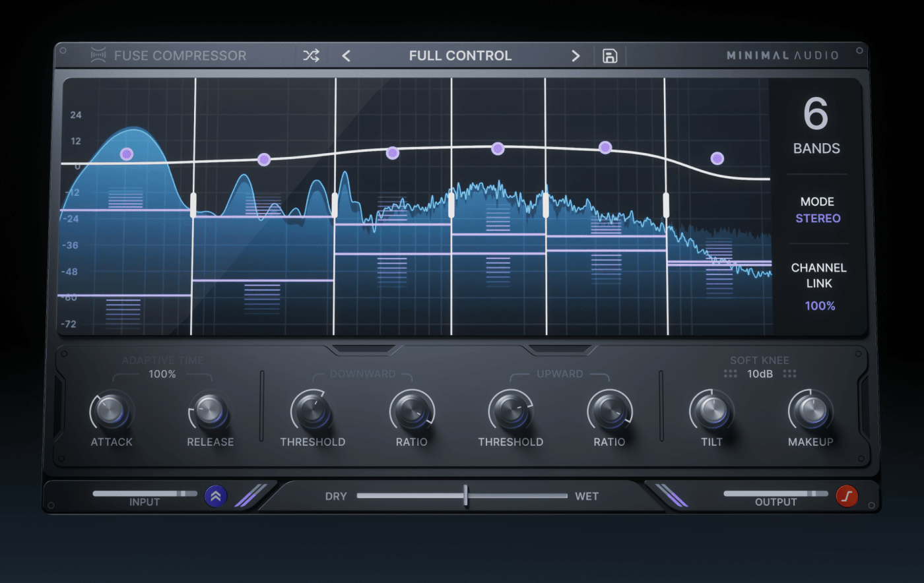Image resolution: width=924 pixels, height=583 pixels.
Task: Click the Fuse Compressor logo icon
Action: click(x=98, y=55)
